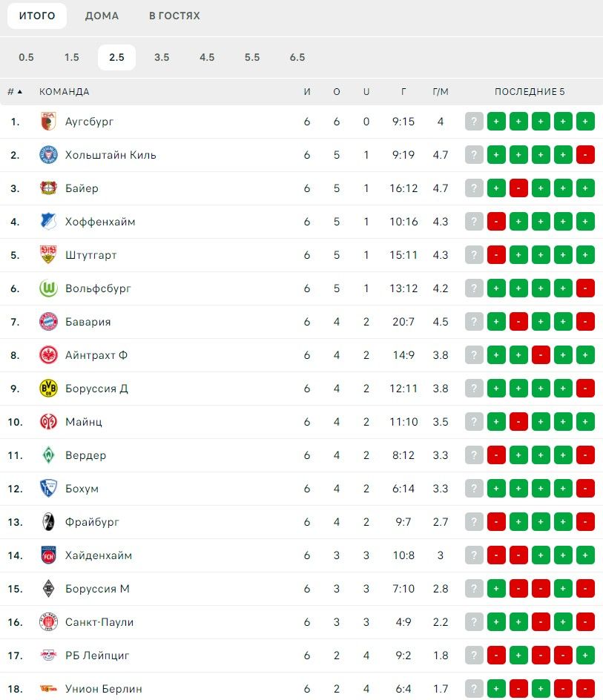The height and width of the screenshot is (700, 603).
Task: Click the Bayern Munich crest icon
Action: (x=48, y=322)
